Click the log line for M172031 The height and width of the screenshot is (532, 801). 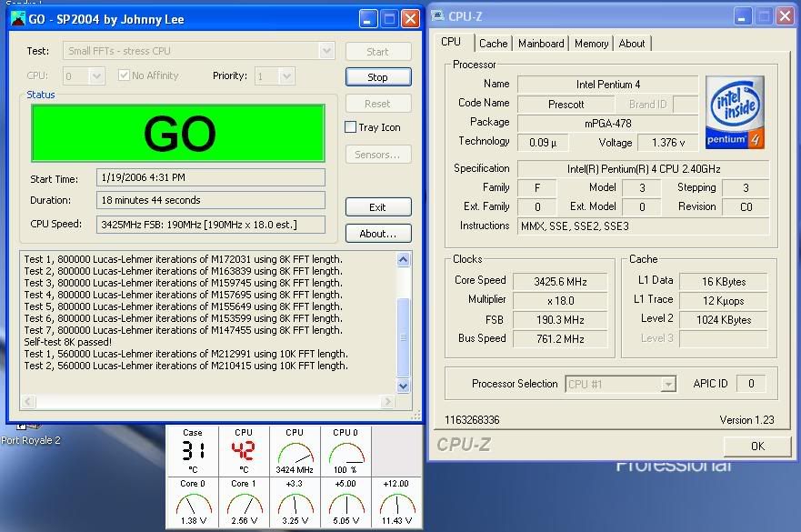[184, 259]
